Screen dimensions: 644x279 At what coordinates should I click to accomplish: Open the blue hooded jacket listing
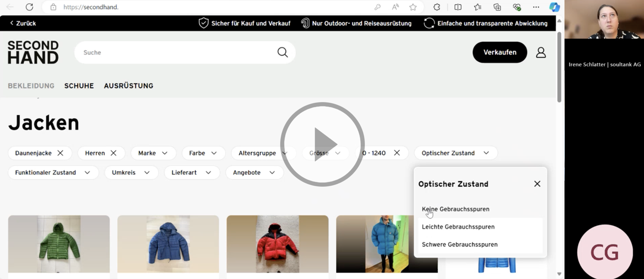click(x=168, y=244)
